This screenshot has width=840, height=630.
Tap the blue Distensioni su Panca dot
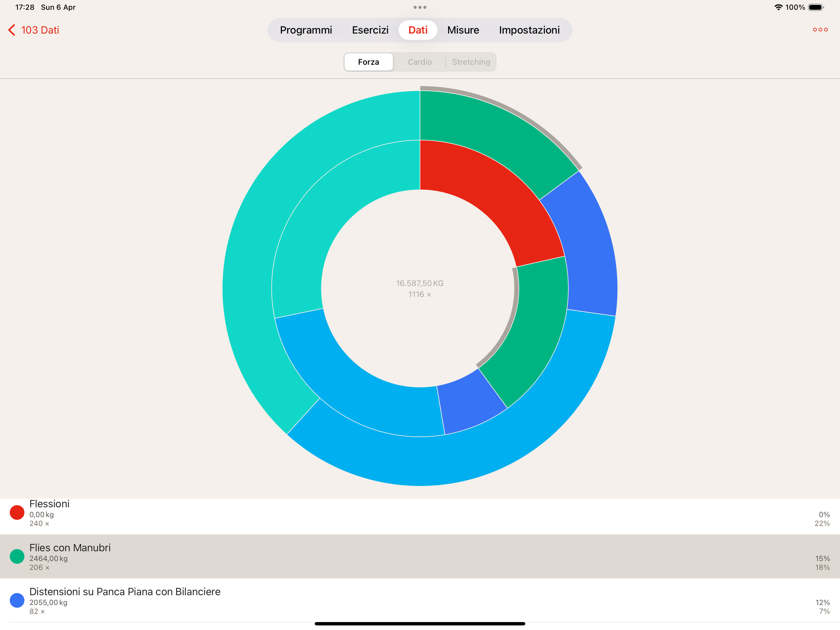17,600
